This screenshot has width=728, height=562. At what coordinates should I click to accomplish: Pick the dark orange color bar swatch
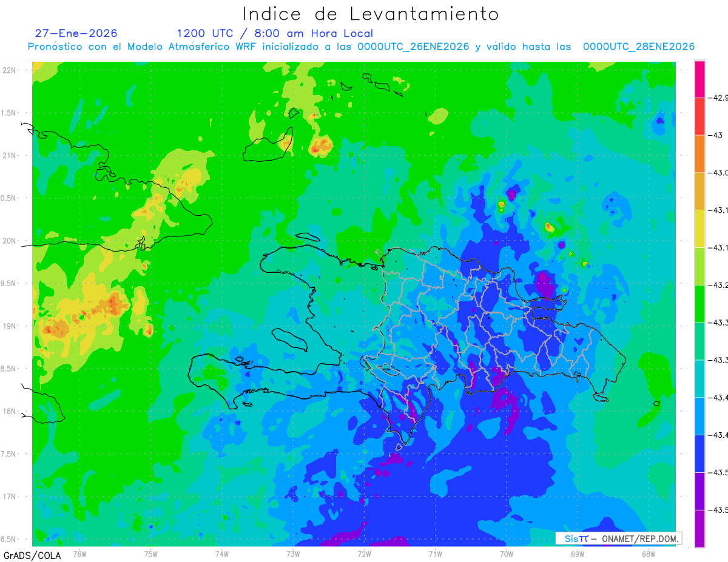[699, 153]
